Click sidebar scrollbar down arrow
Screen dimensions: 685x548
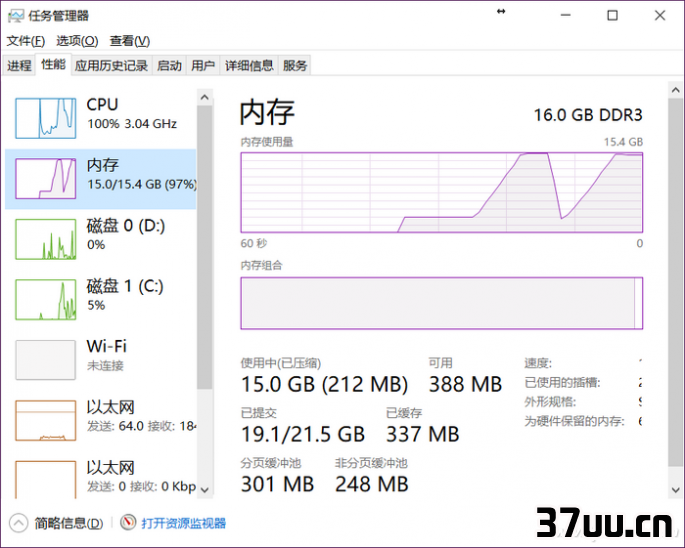tap(204, 490)
